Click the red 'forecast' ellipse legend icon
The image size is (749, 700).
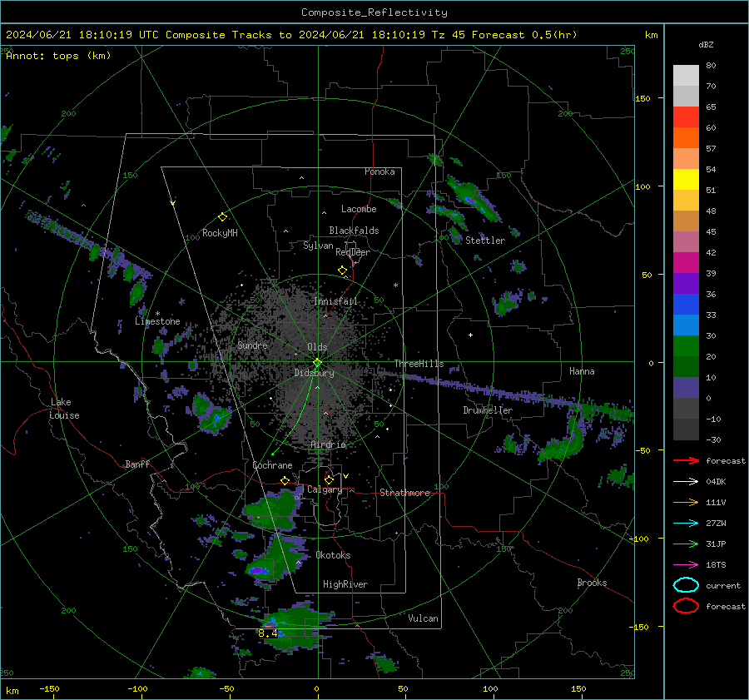(686, 606)
